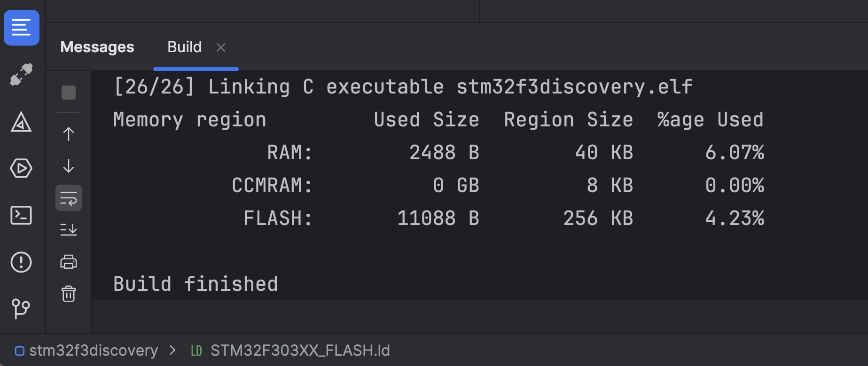Image resolution: width=868 pixels, height=366 pixels.
Task: Toggle scroll to end of output
Action: pyautogui.click(x=68, y=229)
